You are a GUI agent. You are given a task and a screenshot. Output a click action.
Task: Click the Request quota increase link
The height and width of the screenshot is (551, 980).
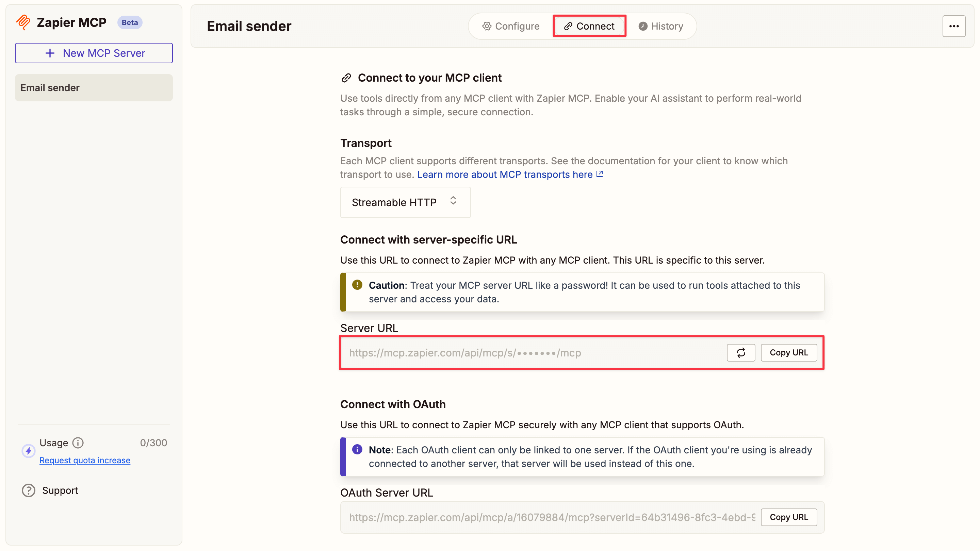84,460
